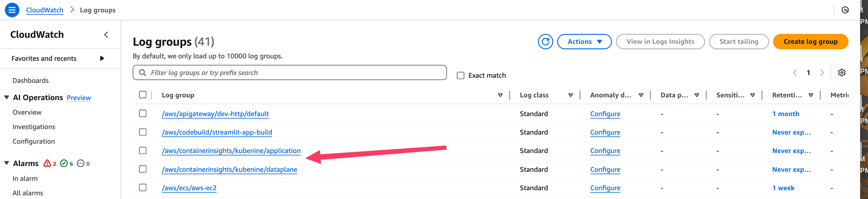Sort by Log class column arrow
868x199 pixels.
(x=570, y=95)
